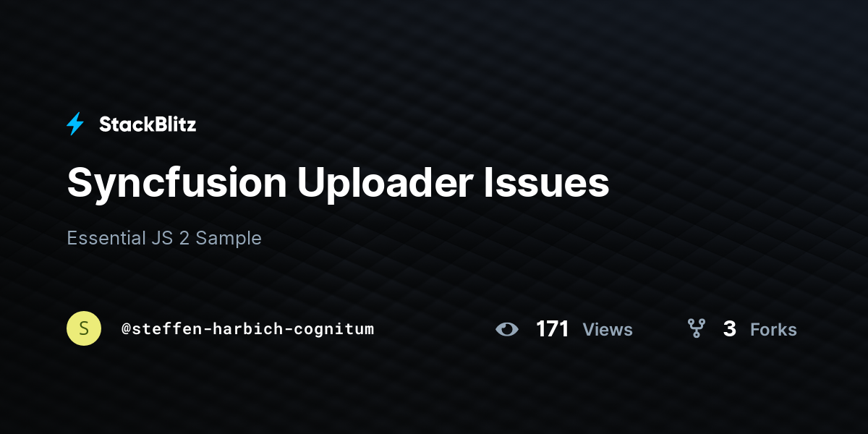
Task: Open the @steffen-harbich-cognitum profile handle
Action: tap(247, 329)
